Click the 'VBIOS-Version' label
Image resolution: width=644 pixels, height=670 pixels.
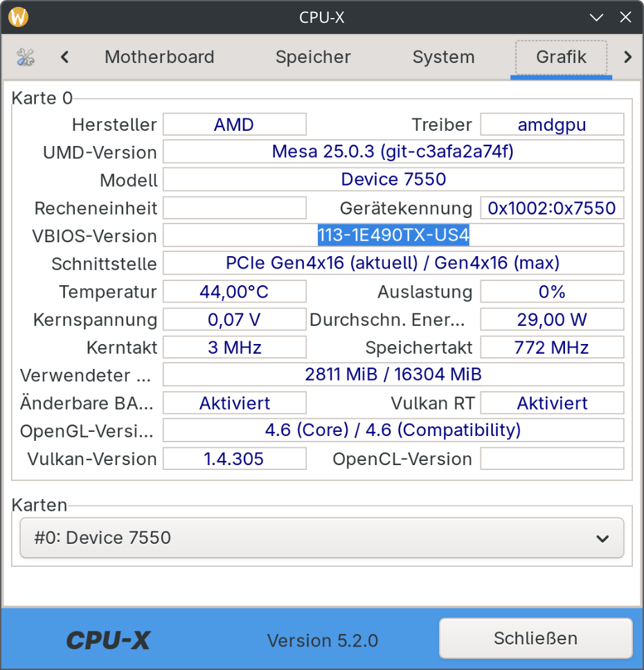click(x=94, y=236)
